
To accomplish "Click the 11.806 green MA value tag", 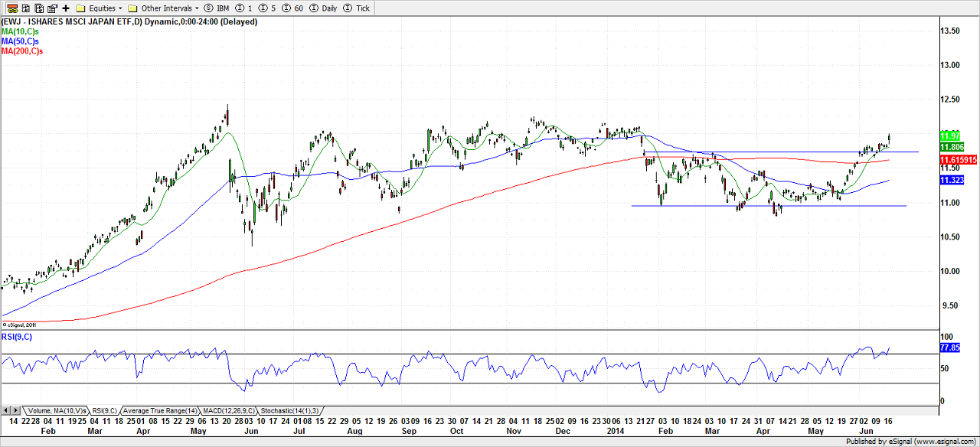I will tap(952, 146).
